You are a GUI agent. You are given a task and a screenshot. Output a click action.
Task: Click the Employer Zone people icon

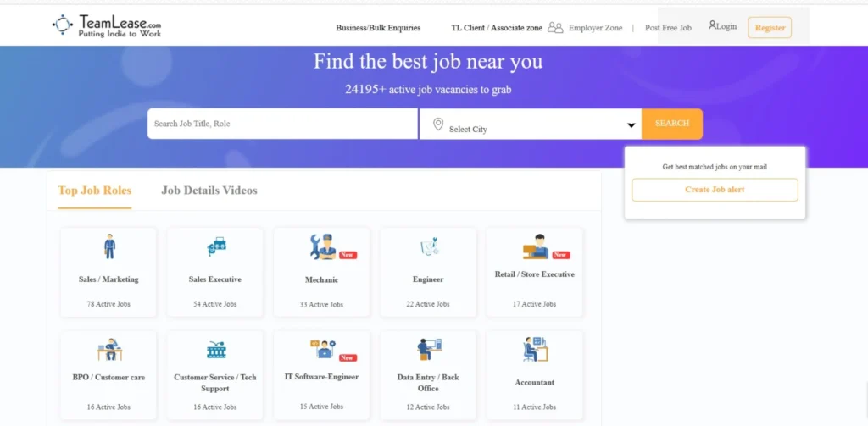pyautogui.click(x=555, y=28)
